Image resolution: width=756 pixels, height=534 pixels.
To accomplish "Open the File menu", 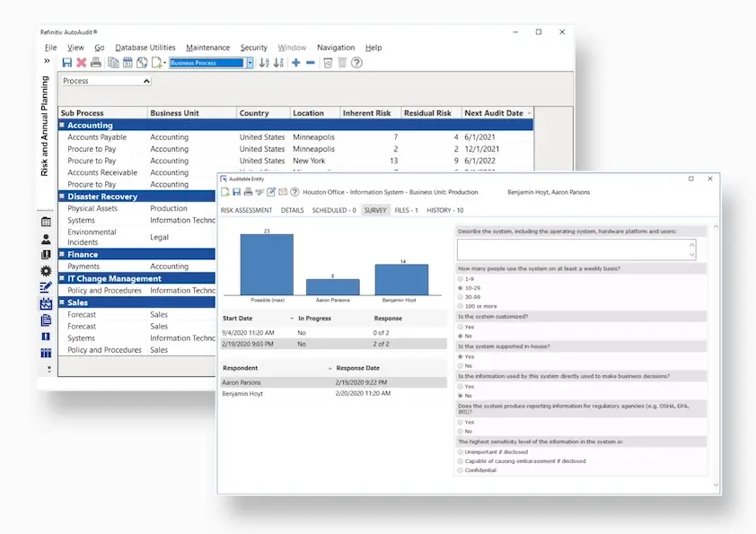I will click(50, 48).
